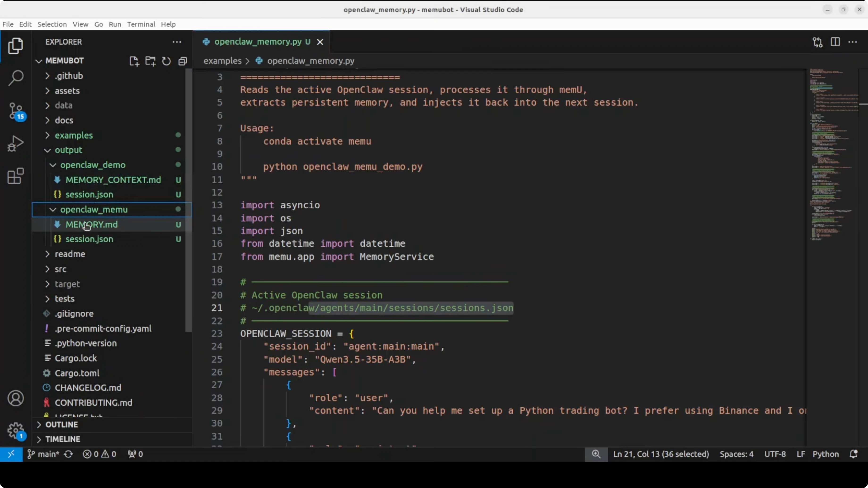This screenshot has width=868, height=488.
Task: Toggle notifications bell in status bar
Action: pos(853,454)
